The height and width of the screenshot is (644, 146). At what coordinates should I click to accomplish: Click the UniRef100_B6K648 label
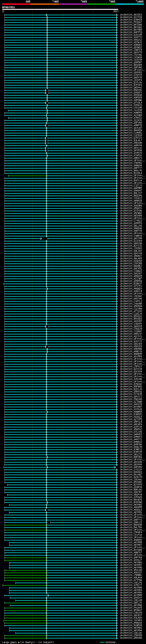[131, 525]
